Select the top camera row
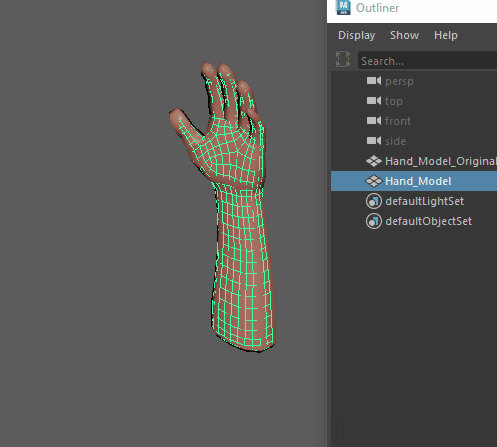This screenshot has width=497, height=447. 414,101
